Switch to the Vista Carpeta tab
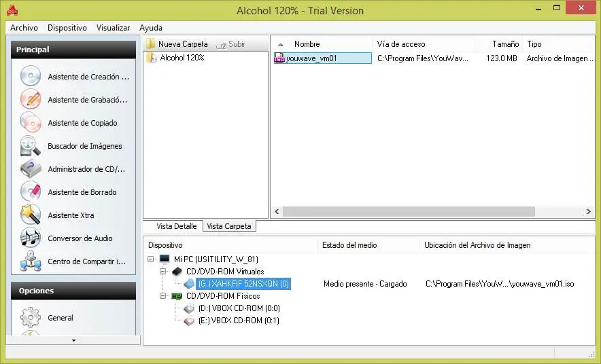 point(229,226)
